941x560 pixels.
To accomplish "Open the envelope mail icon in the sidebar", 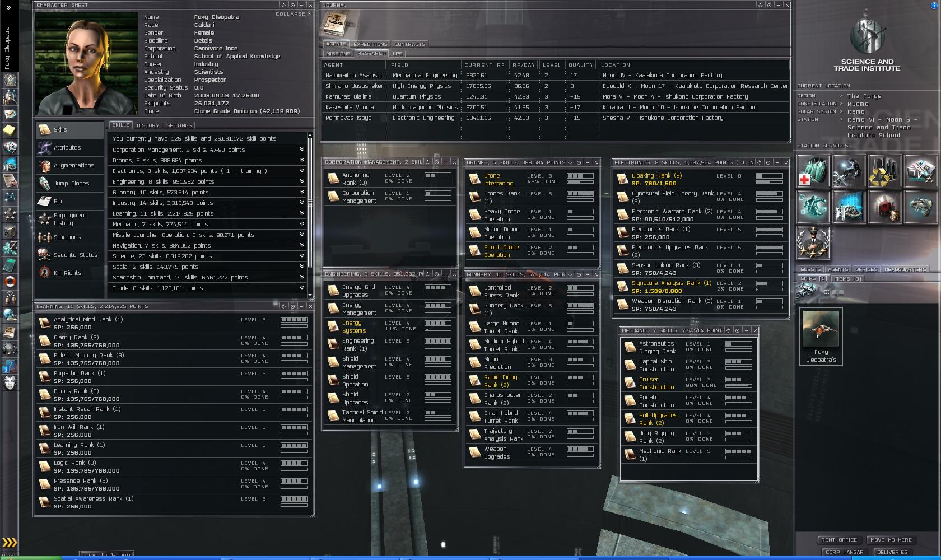I will tap(10, 114).
